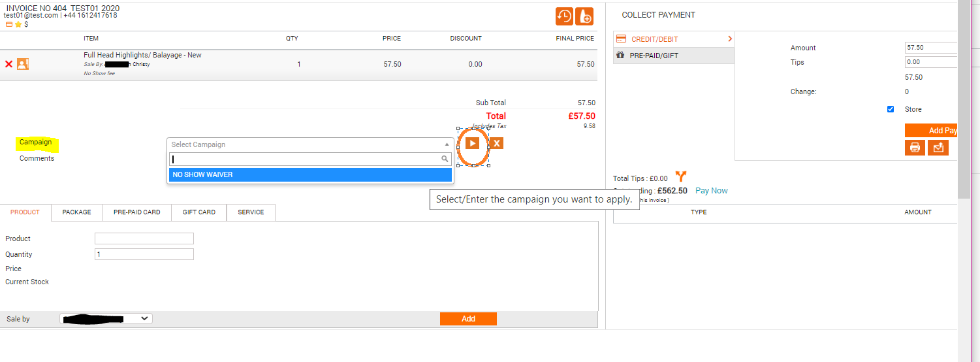980x362 pixels.
Task: Click the Tips input field
Action: point(931,62)
